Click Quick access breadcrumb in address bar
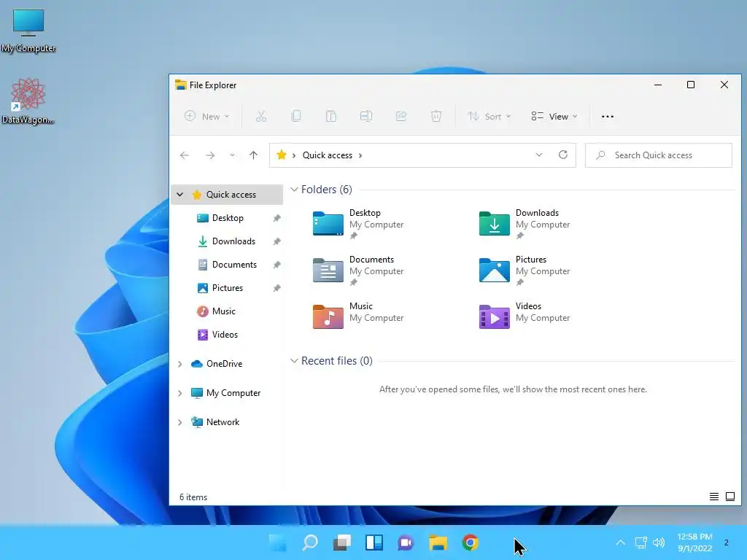Image resolution: width=747 pixels, height=560 pixels. (x=328, y=155)
